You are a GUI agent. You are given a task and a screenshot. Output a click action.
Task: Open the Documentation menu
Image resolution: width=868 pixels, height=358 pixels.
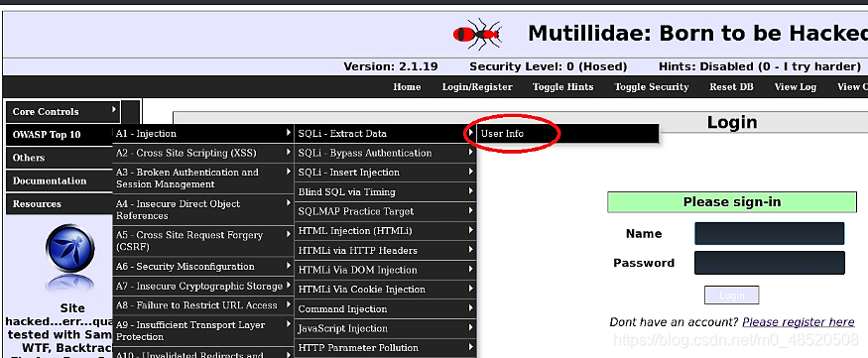pos(60,180)
